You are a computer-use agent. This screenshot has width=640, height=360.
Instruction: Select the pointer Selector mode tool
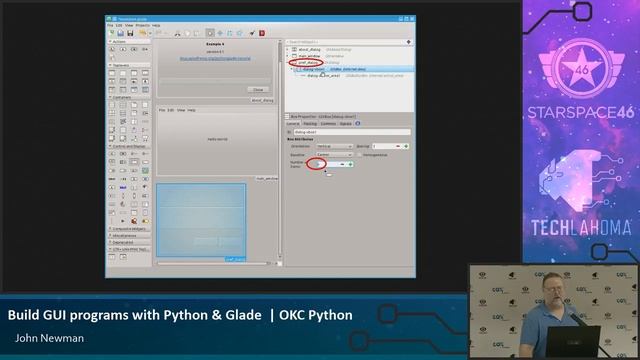click(210, 33)
